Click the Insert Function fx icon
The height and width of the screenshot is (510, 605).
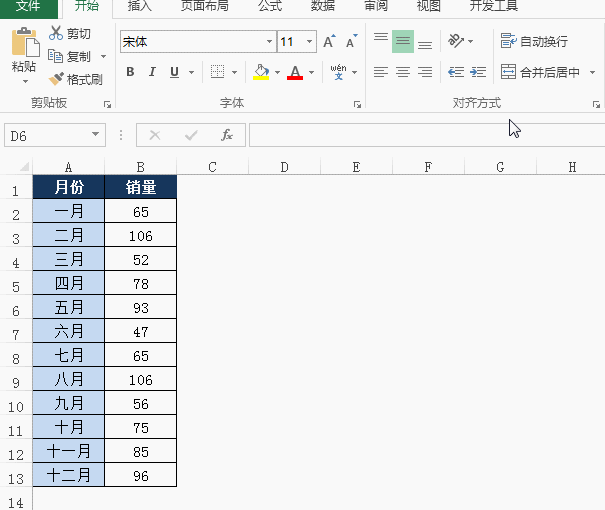tap(227, 135)
